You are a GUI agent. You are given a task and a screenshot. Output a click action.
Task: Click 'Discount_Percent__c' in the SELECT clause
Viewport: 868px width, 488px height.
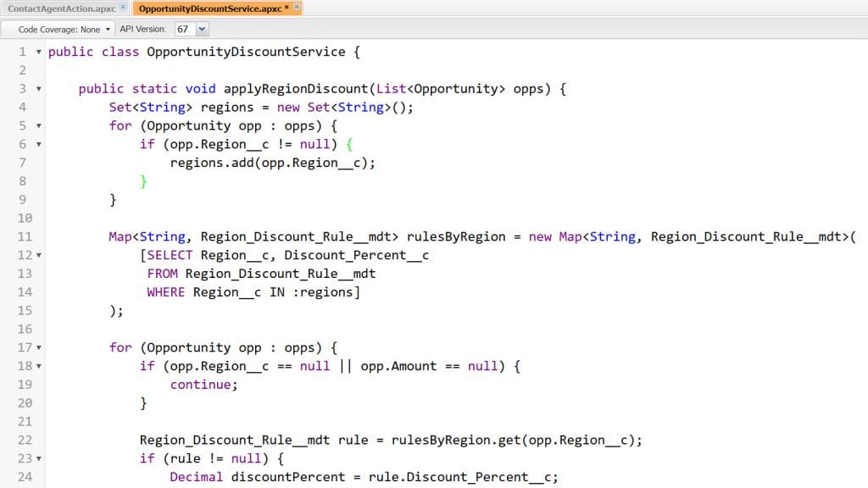click(357, 256)
